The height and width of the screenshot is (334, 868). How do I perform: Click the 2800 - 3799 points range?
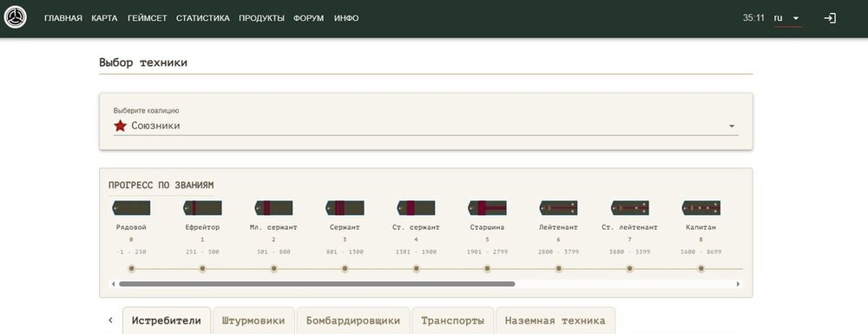[558, 252]
